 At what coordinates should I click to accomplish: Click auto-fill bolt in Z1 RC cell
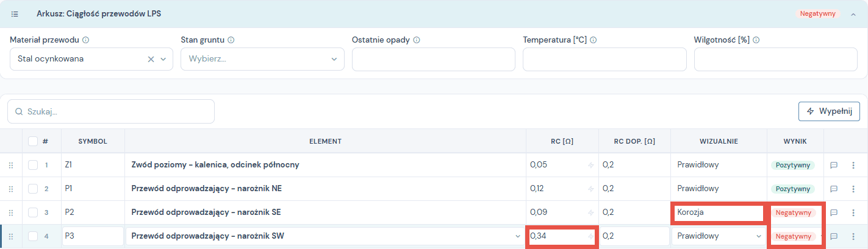590,165
